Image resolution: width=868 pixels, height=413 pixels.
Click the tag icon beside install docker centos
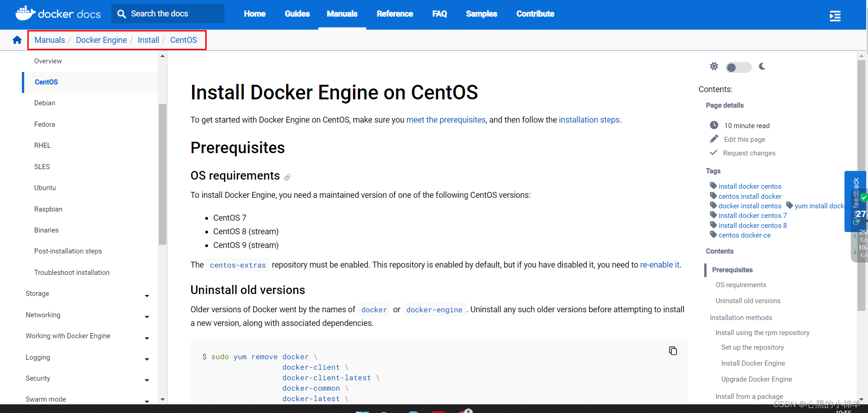click(713, 186)
